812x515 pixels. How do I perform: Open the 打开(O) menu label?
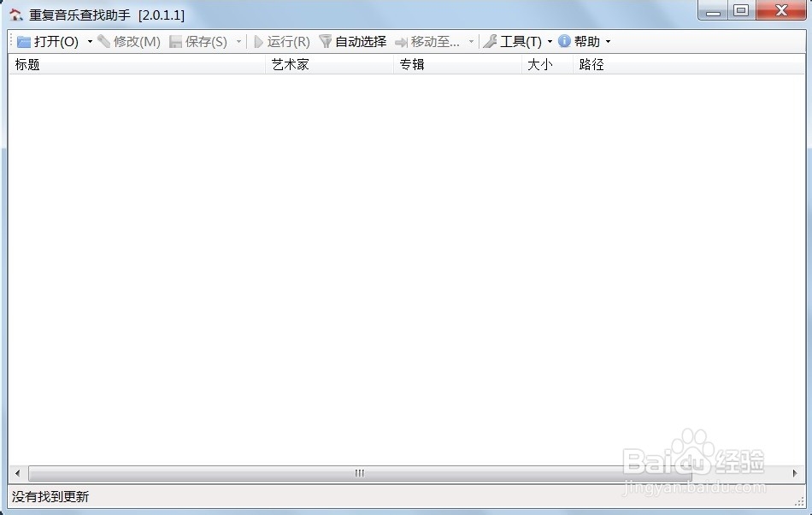56,41
